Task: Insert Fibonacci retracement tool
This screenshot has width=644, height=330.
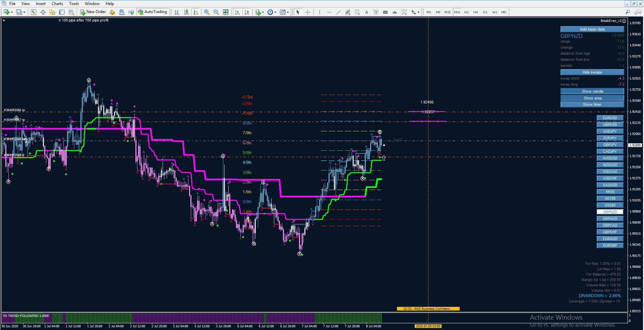Action: click(357, 12)
